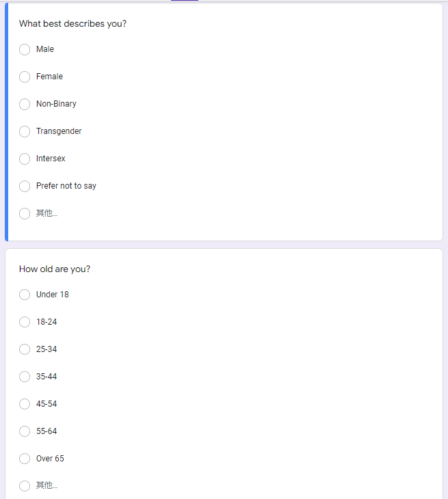448x499 pixels.
Task: Select Non-Binary as gender
Action: pos(25,104)
